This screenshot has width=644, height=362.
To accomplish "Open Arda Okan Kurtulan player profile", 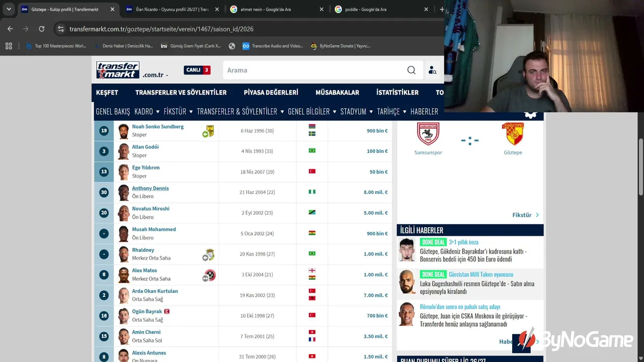I will [155, 291].
